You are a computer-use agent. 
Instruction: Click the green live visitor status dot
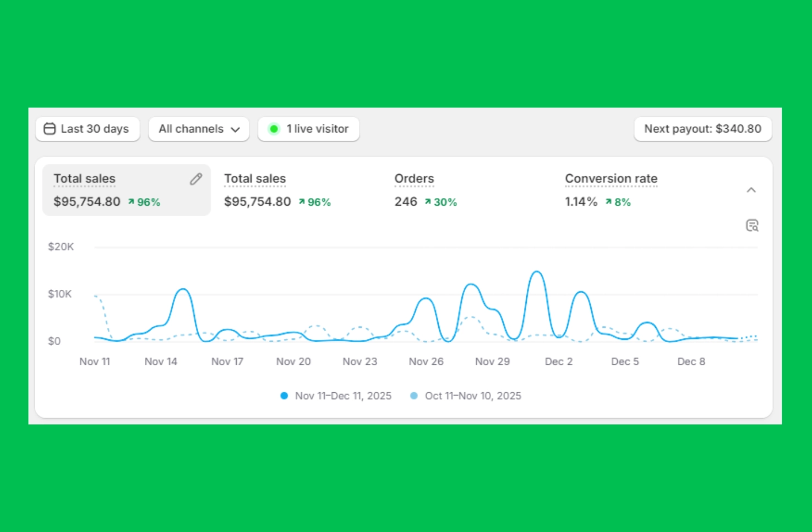pyautogui.click(x=274, y=129)
